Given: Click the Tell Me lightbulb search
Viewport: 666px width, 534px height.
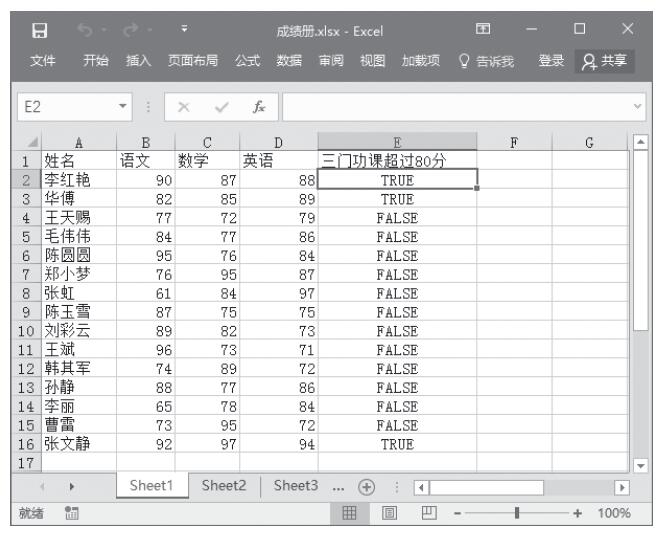Looking at the screenshot, I should click(486, 62).
